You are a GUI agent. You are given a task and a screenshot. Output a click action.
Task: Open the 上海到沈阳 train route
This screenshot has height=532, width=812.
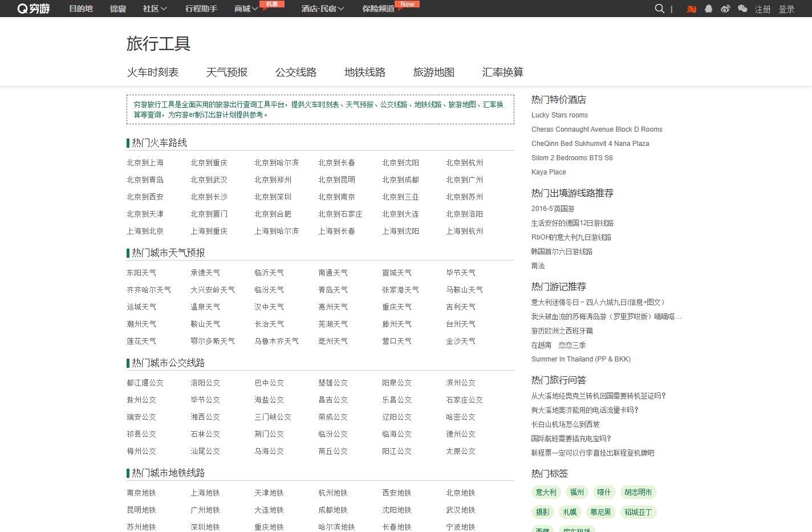(400, 231)
